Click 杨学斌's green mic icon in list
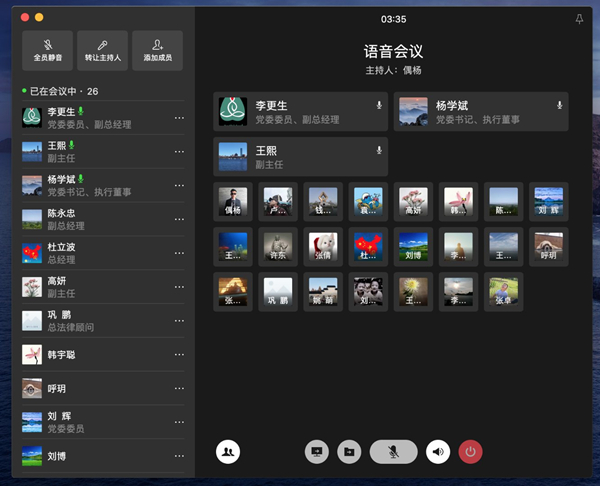The width and height of the screenshot is (600, 486). tap(81, 179)
